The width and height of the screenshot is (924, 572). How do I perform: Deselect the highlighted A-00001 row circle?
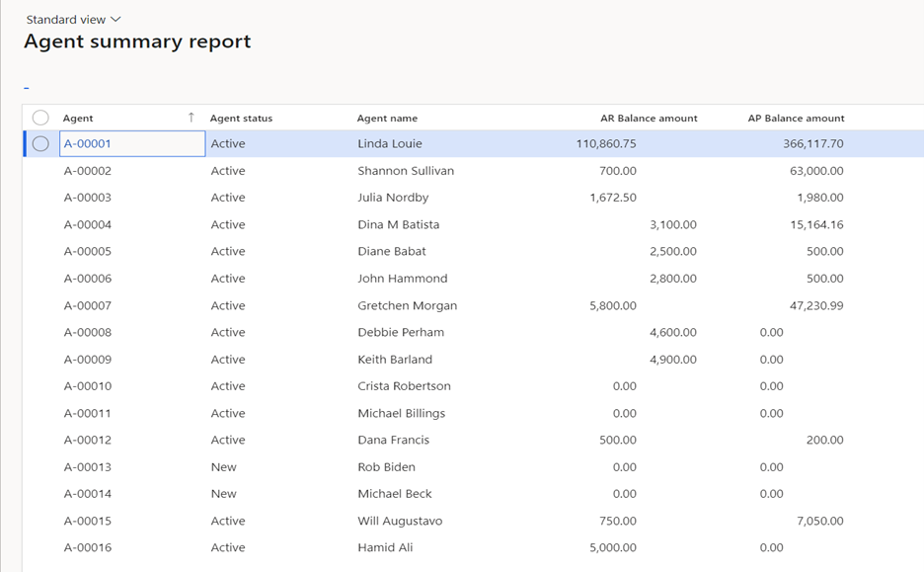39,143
